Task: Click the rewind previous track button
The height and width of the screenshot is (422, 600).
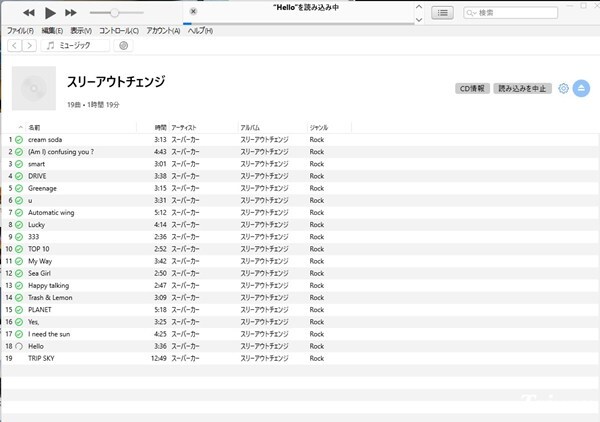Action: point(29,13)
